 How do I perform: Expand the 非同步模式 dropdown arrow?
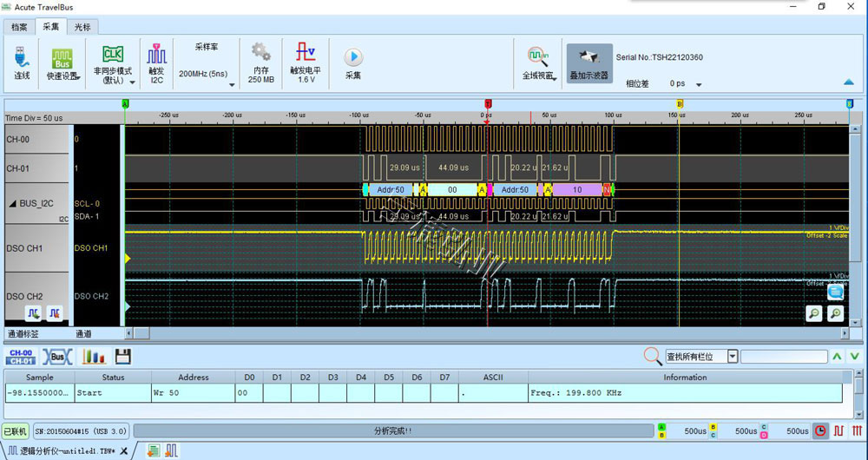point(132,82)
